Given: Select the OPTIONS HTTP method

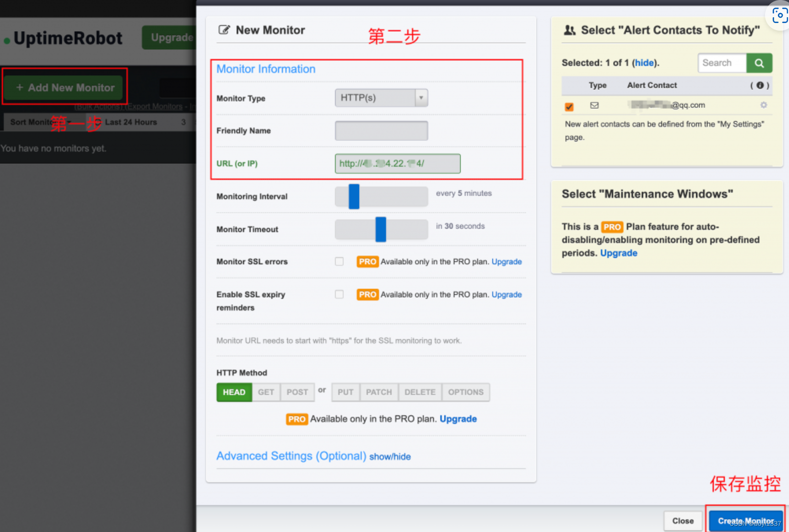Looking at the screenshot, I should coord(466,392).
